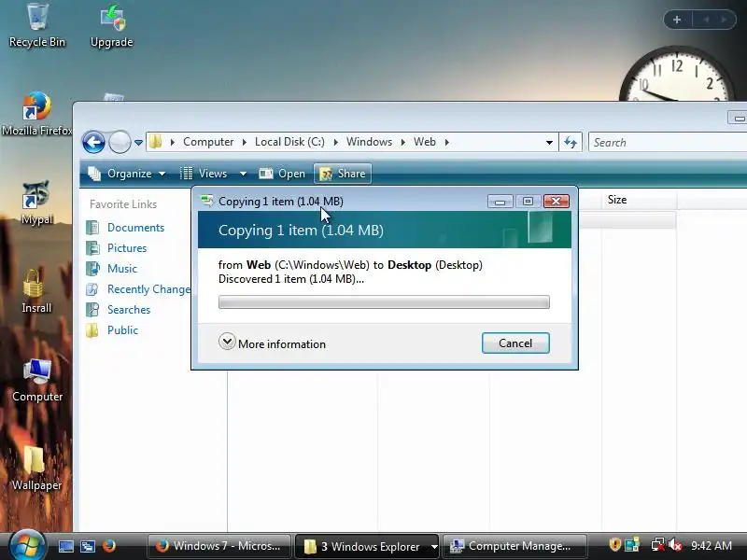
Task: Switch to Computer Manage... taskbar button
Action: [x=514, y=546]
